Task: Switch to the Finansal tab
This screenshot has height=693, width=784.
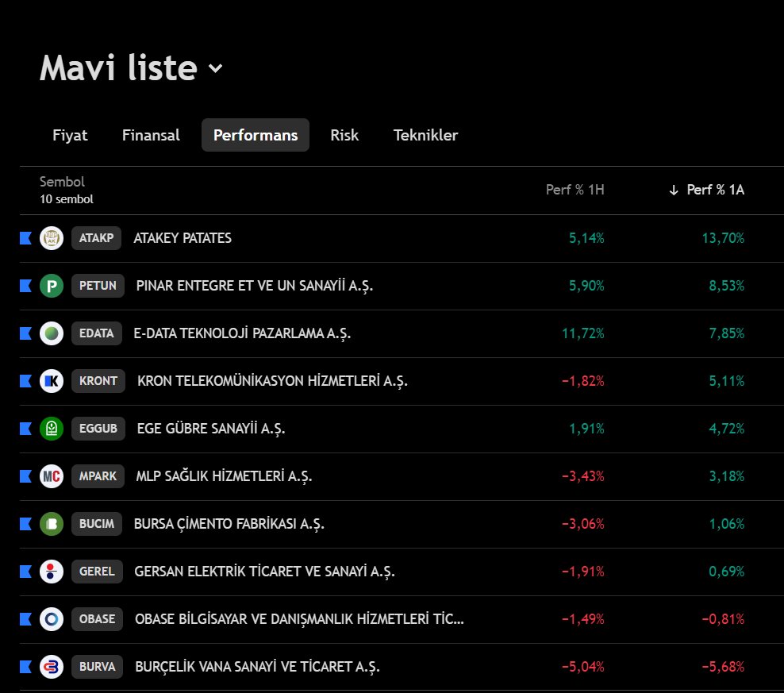Action: [x=151, y=135]
